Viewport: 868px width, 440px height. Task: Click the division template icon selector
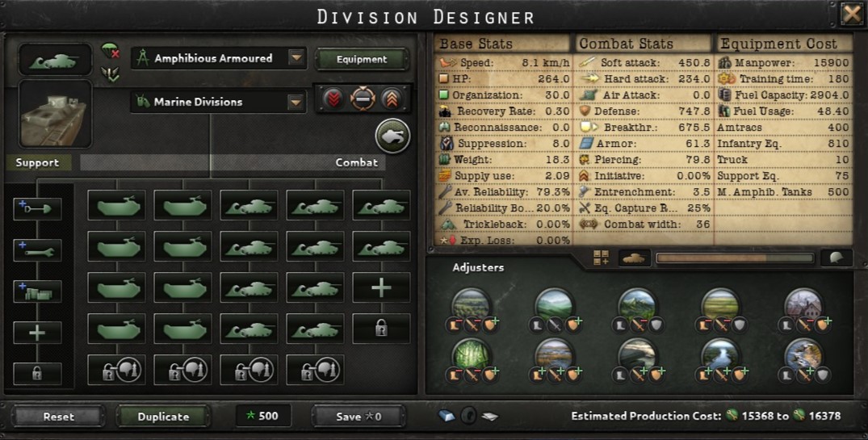[x=55, y=60]
